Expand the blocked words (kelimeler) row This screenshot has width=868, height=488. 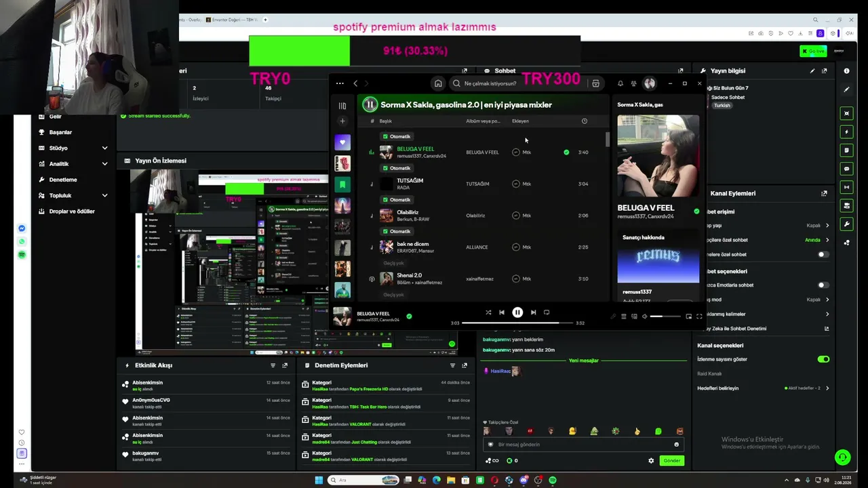827,314
